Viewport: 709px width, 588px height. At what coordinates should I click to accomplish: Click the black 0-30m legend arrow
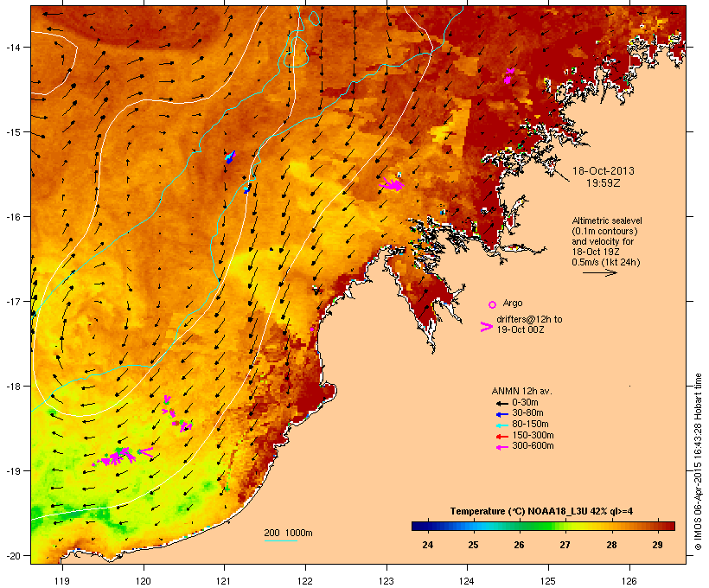501,403
